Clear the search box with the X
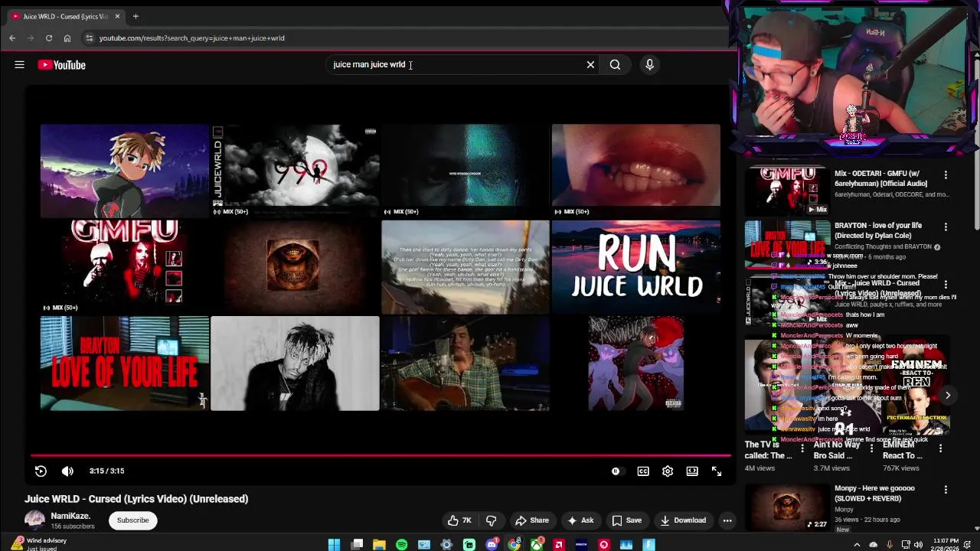This screenshot has height=551, width=980. click(x=590, y=65)
